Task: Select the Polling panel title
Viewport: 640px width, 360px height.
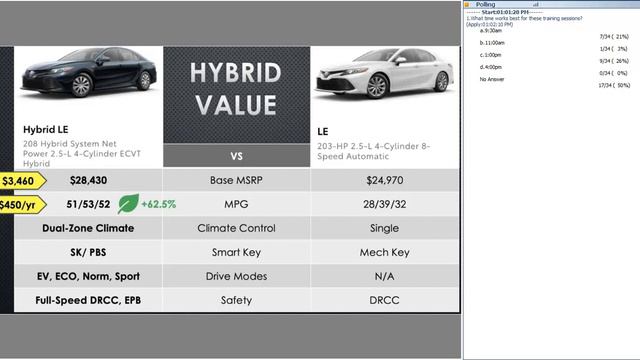Action: [x=485, y=4]
